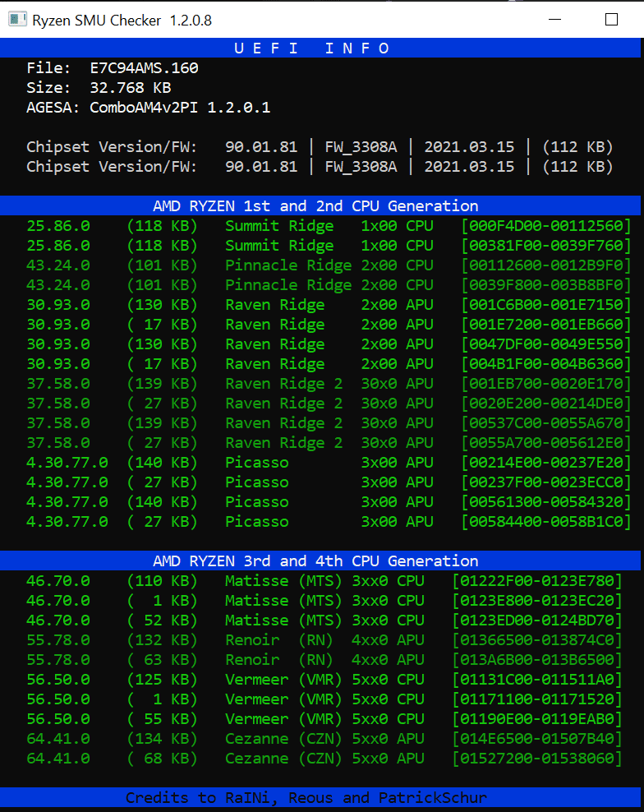Click address range [001EB700-0020E170]
Viewport: 644px width, 812px height.
coord(546,383)
